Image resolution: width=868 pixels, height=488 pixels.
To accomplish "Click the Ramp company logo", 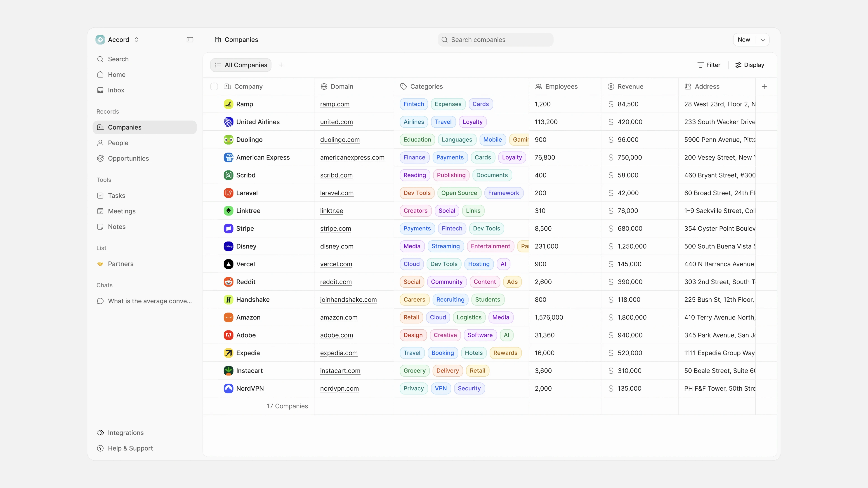I will tap(229, 104).
